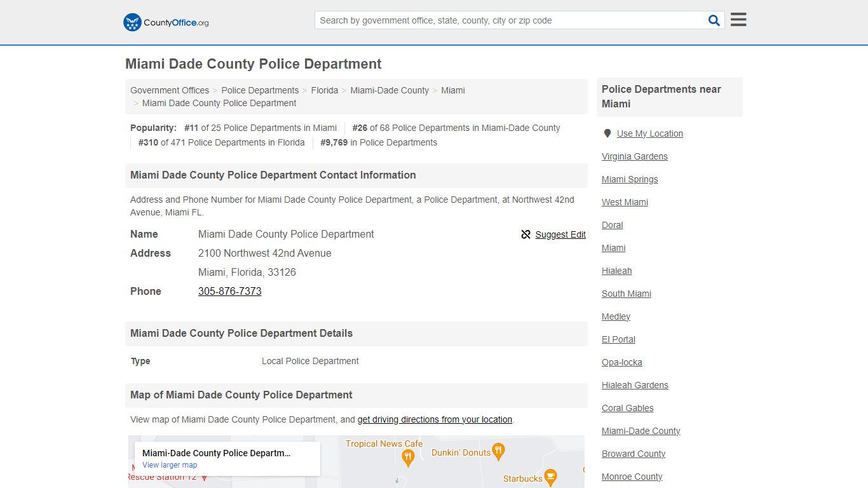Open the Miami sidebar link
868x488 pixels.
click(x=614, y=248)
